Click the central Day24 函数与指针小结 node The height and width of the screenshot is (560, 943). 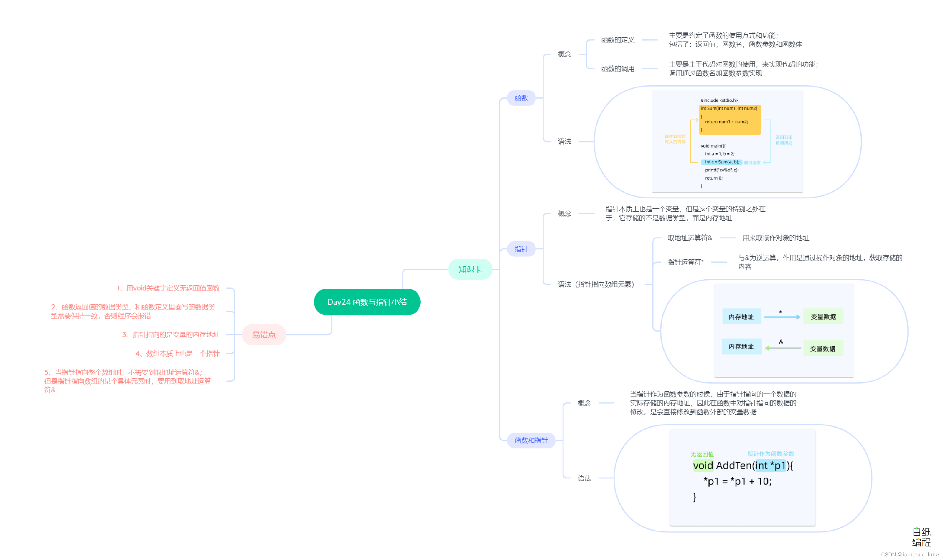pos(367,302)
